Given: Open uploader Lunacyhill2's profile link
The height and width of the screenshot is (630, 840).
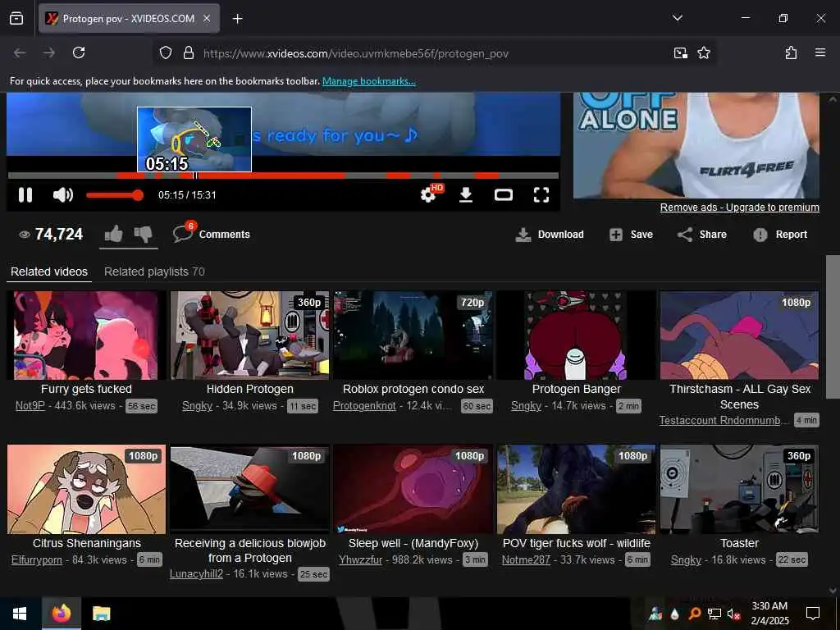Looking at the screenshot, I should (x=196, y=574).
